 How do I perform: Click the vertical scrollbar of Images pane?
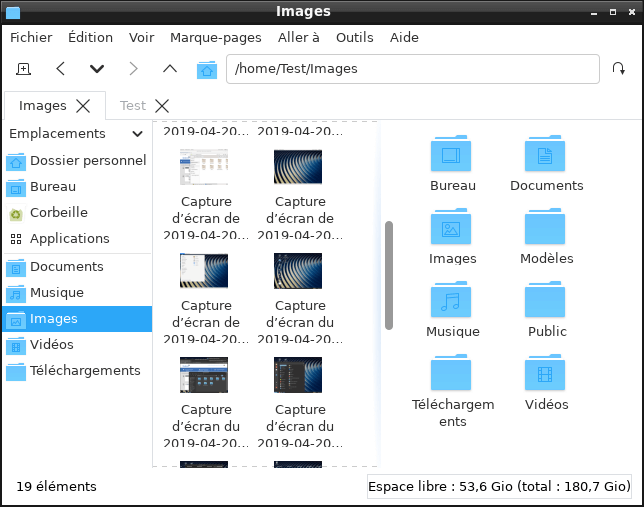coord(389,275)
